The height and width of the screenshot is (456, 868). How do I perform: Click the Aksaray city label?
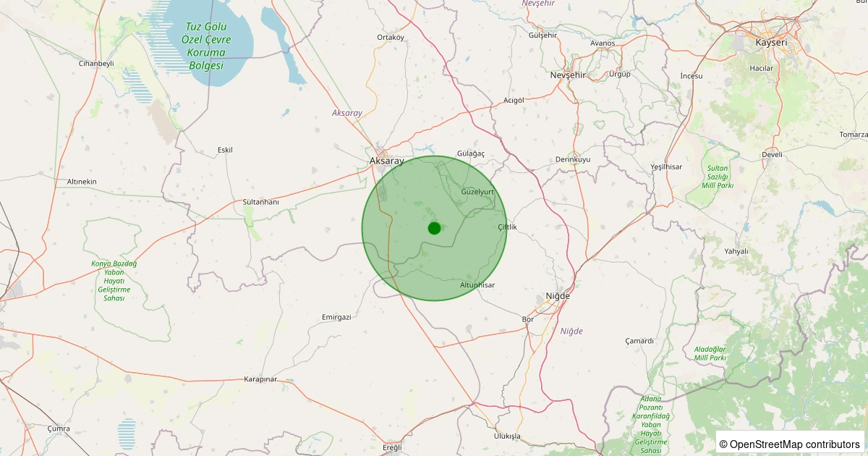[x=386, y=161]
